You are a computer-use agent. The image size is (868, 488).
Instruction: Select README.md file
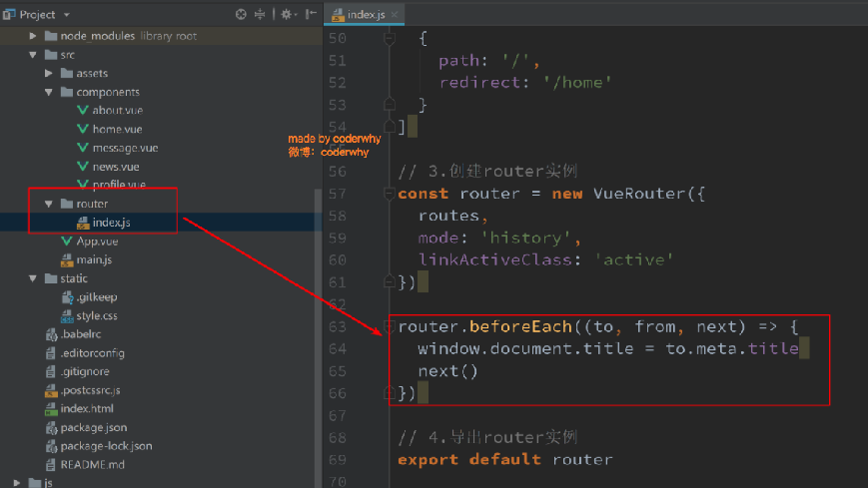pyautogui.click(x=93, y=465)
